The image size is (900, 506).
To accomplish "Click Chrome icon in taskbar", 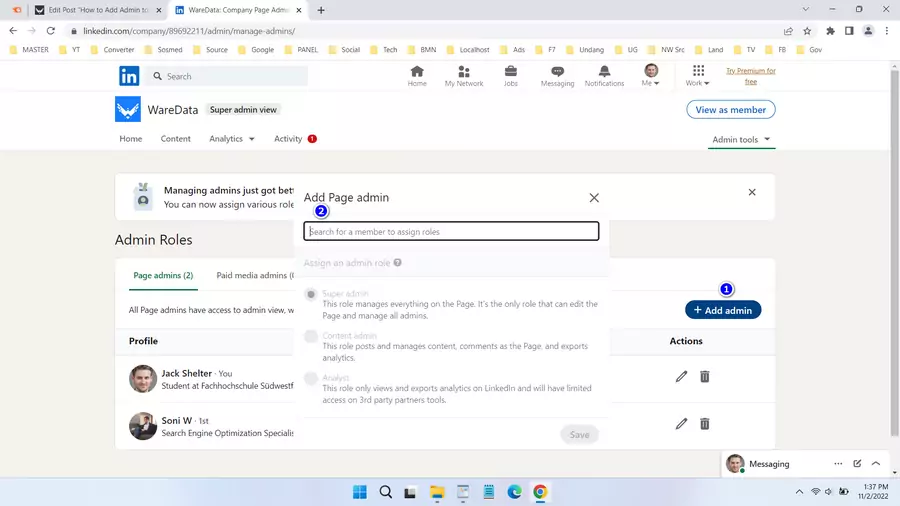I will click(540, 492).
